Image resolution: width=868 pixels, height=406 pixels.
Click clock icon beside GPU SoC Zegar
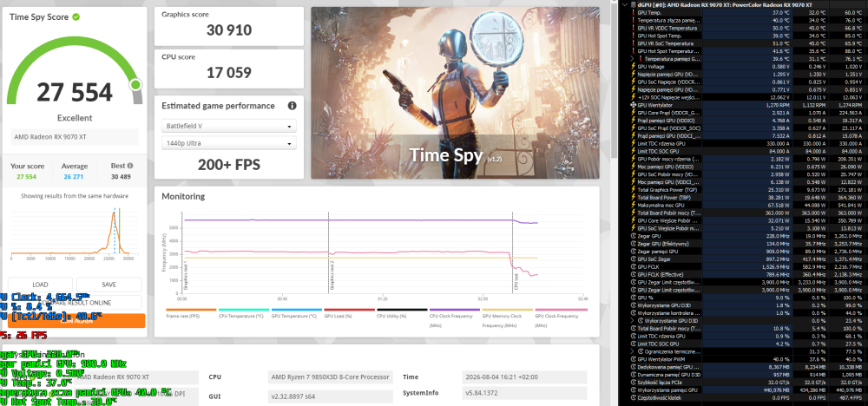[x=635, y=259]
